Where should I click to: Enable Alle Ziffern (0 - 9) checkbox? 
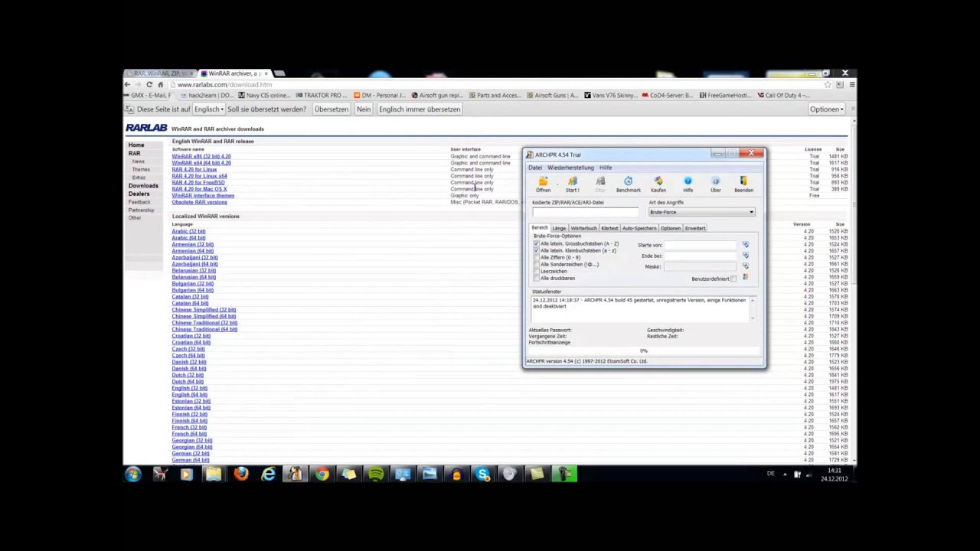pyautogui.click(x=537, y=257)
